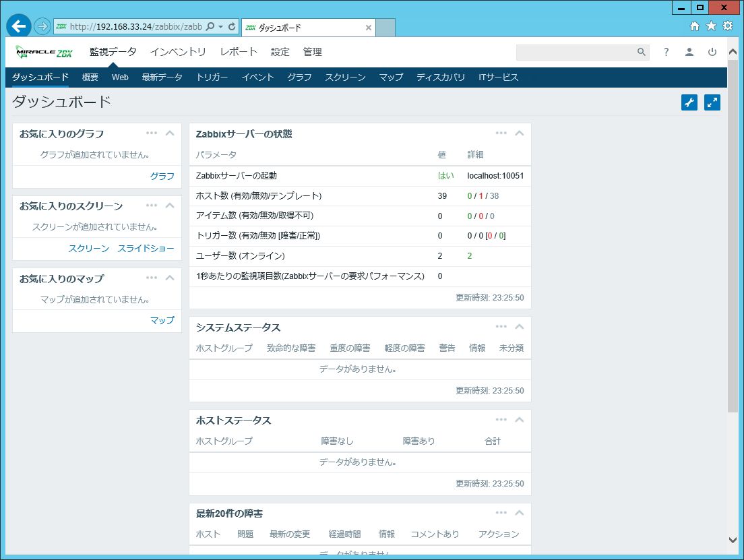The width and height of the screenshot is (744, 560).
Task: Open the 監視データ main menu
Action: pyautogui.click(x=113, y=52)
